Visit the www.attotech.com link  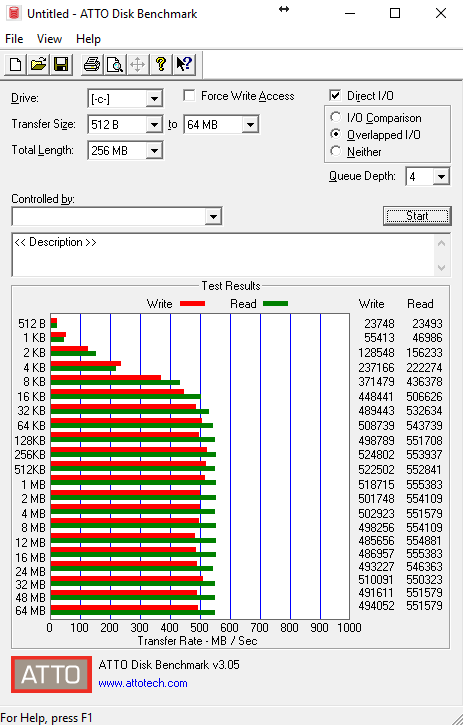(143, 683)
